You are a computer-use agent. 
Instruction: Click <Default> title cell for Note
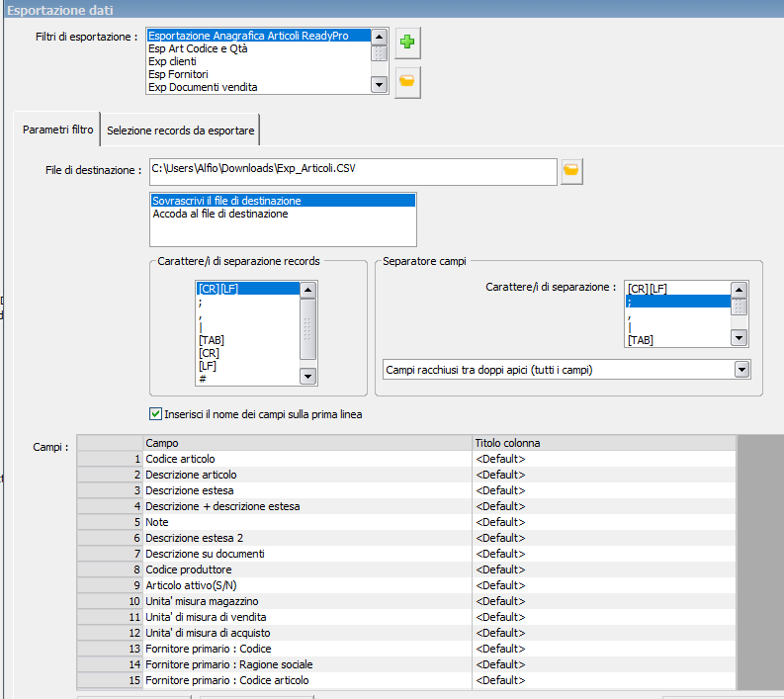(604, 522)
